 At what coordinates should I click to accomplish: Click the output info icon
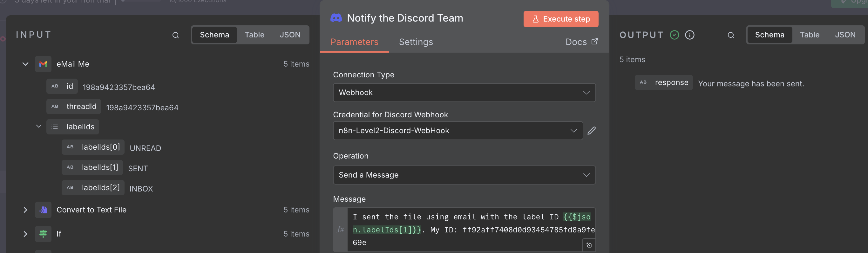(x=689, y=35)
